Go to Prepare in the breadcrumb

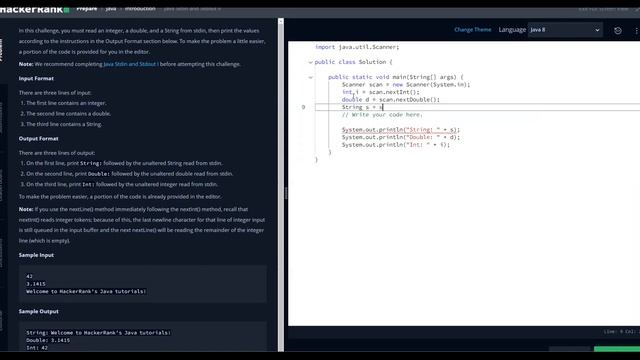[x=87, y=9]
